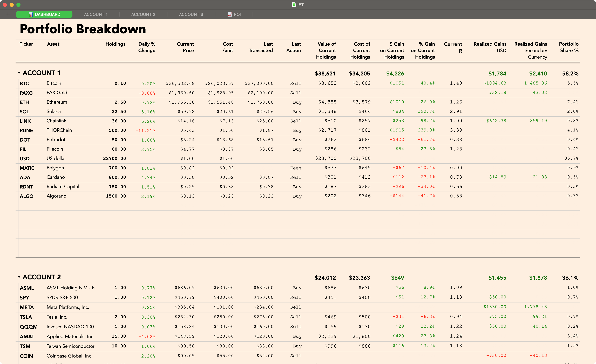This screenshot has height=364, width=596.
Task: Click Ethereum's current price cell
Action: tap(182, 102)
